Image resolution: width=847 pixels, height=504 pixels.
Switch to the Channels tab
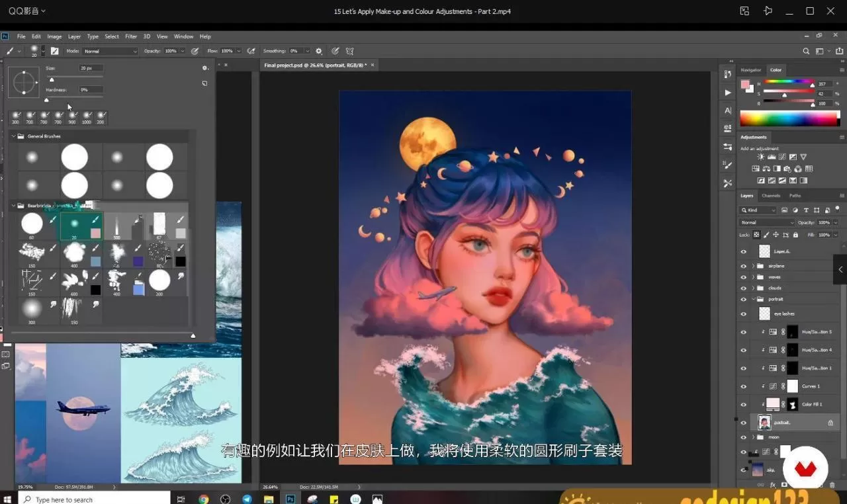coord(771,196)
